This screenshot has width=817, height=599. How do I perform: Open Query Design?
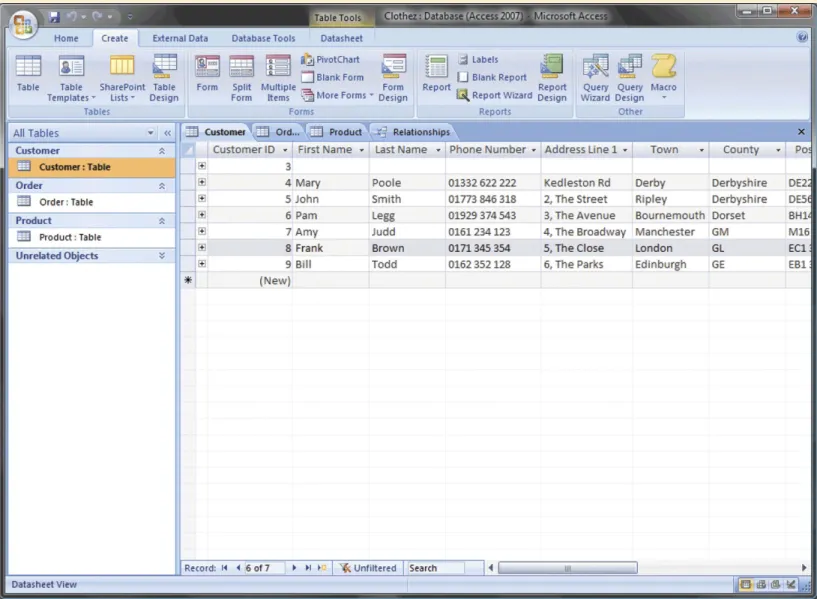click(x=629, y=78)
